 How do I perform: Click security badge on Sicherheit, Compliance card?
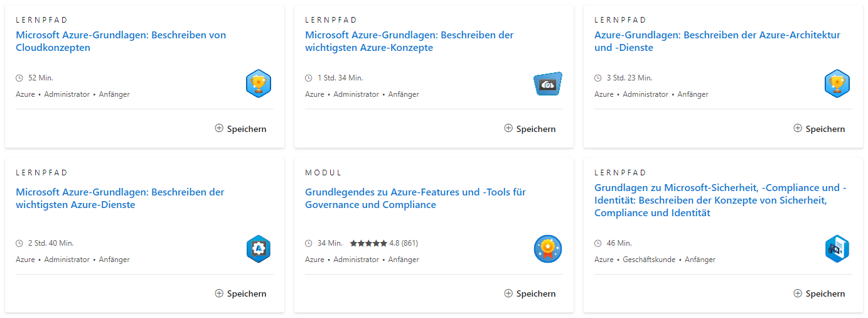pyautogui.click(x=837, y=249)
